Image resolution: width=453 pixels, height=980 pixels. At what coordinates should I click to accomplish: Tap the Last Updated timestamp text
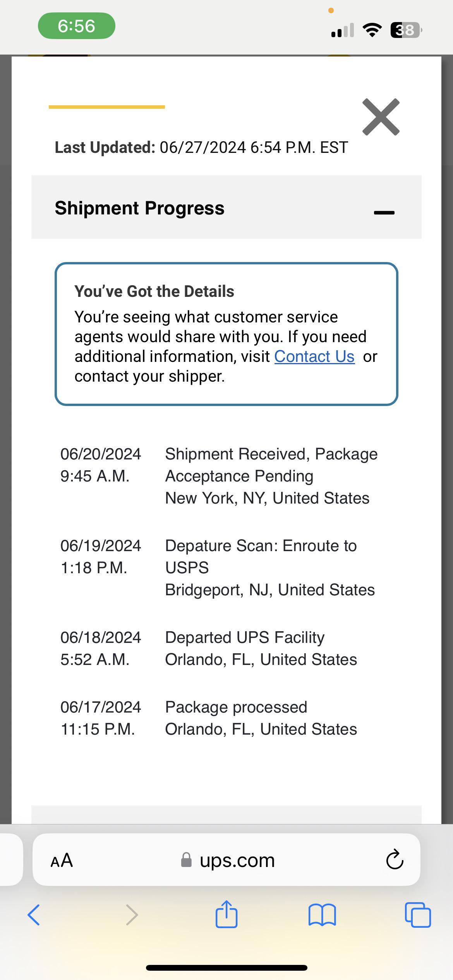pos(201,147)
